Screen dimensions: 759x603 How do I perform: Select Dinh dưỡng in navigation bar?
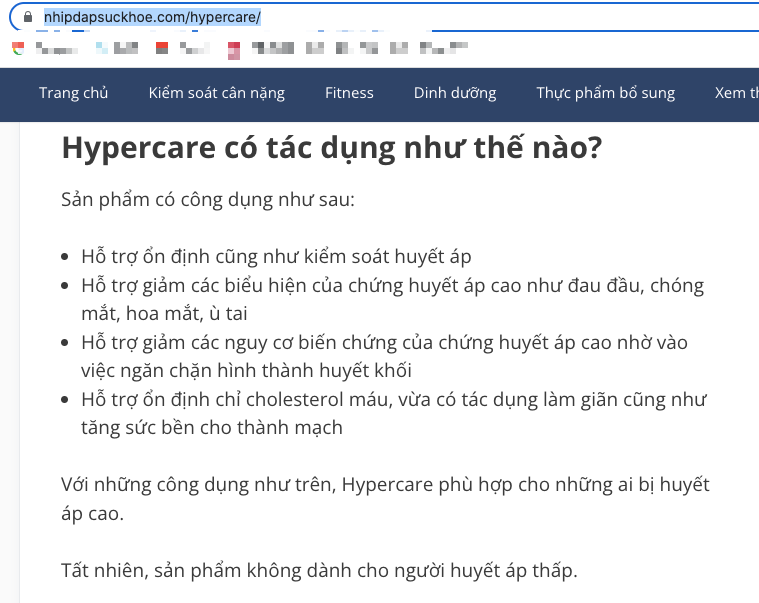tap(455, 93)
